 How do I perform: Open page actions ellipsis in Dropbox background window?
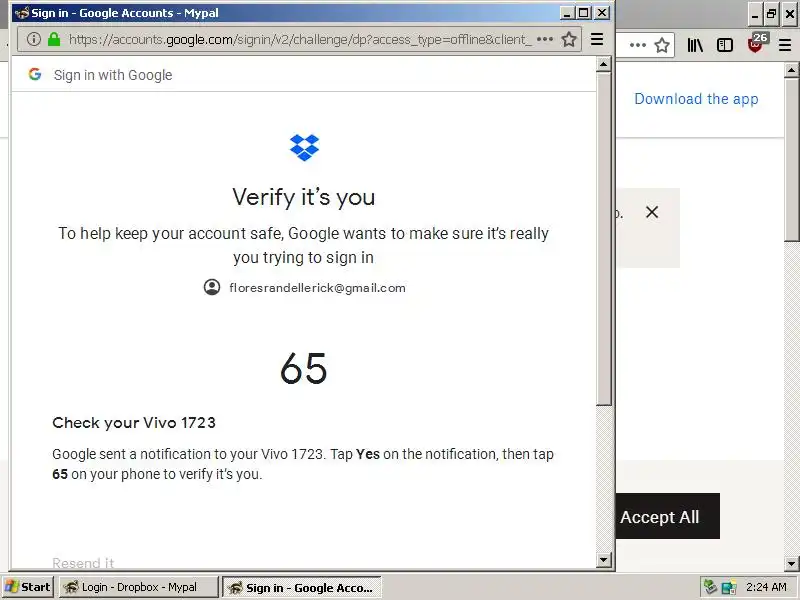pyautogui.click(x=638, y=45)
